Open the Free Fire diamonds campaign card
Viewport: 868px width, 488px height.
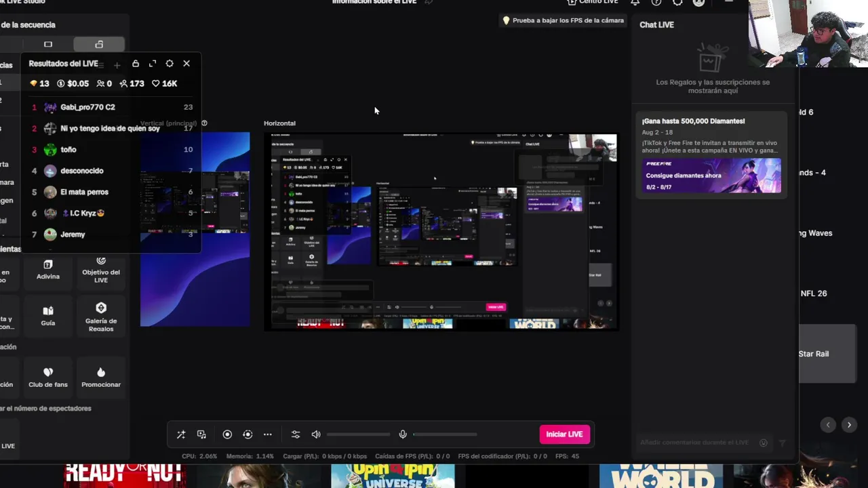click(711, 155)
